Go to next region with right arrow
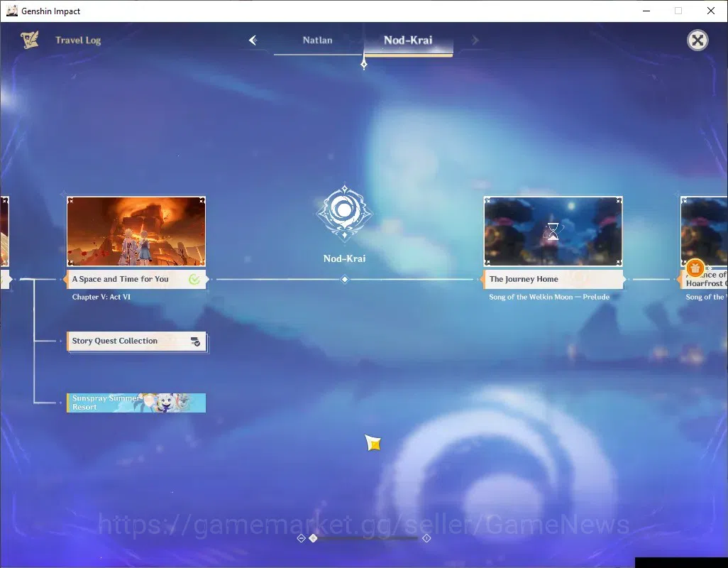The height and width of the screenshot is (568, 728). pos(475,40)
